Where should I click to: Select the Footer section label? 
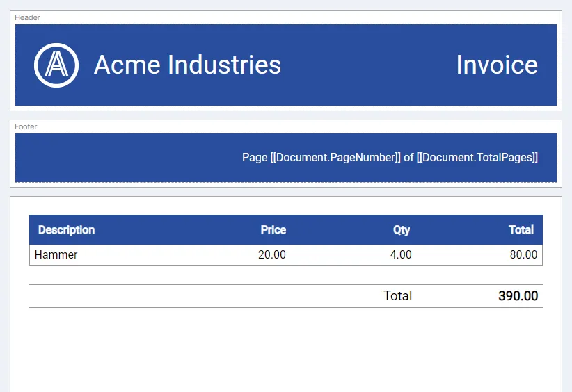[x=26, y=126]
